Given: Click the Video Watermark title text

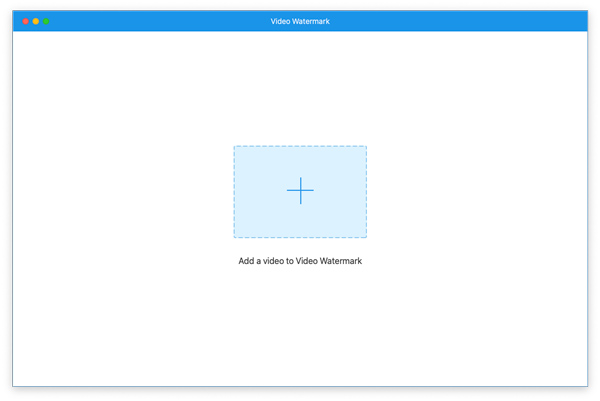Looking at the screenshot, I should pos(300,21).
